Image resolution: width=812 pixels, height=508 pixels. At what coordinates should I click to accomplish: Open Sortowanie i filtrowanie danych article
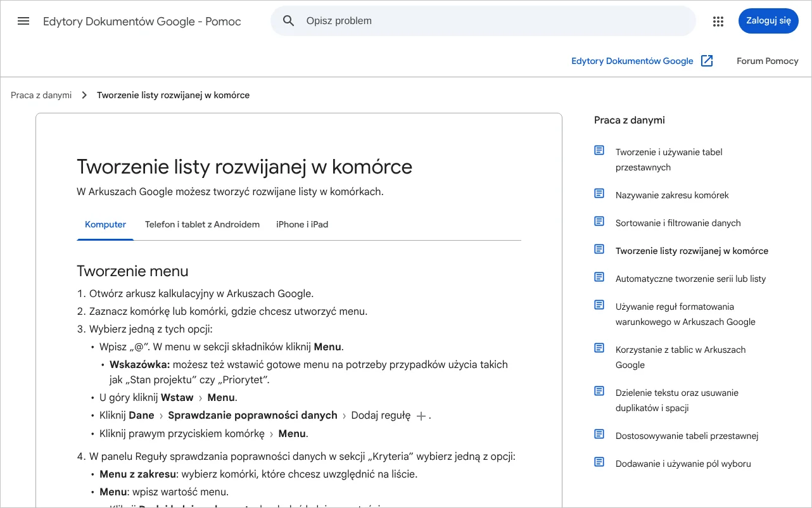(678, 223)
